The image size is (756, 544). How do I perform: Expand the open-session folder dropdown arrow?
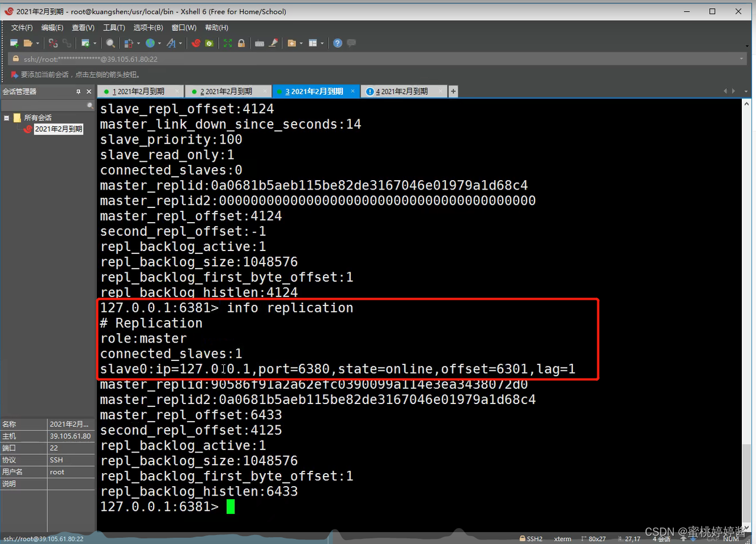(x=37, y=43)
